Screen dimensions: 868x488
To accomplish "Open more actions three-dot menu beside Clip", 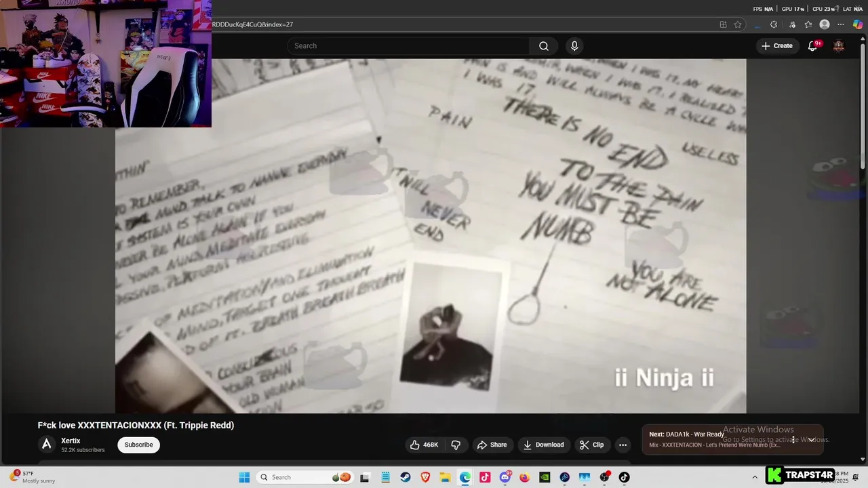I will coord(623,445).
